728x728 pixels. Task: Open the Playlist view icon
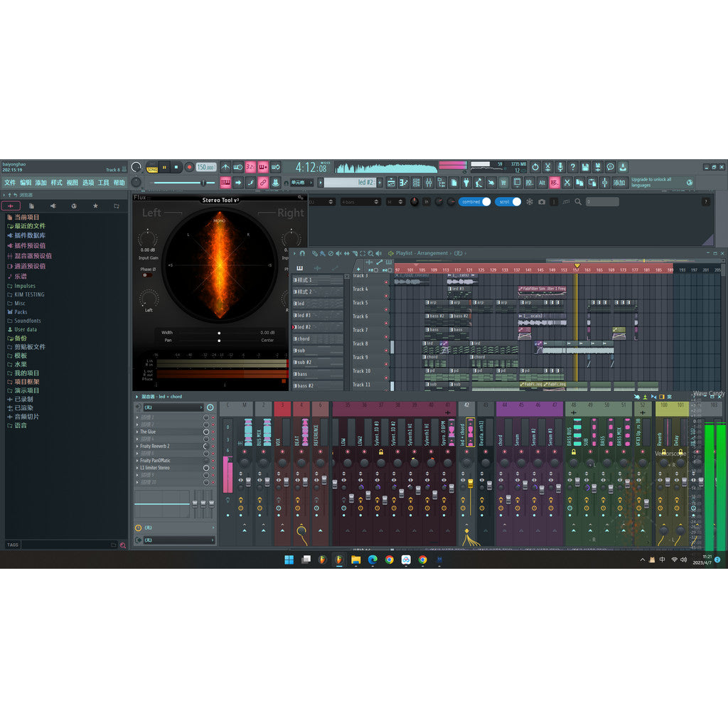coord(392,183)
